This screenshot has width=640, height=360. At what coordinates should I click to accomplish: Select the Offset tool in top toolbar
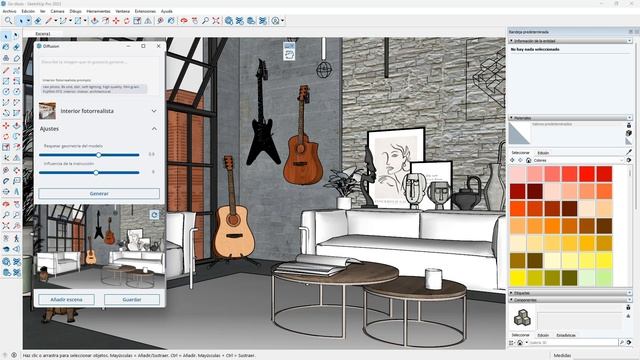(x=105, y=20)
